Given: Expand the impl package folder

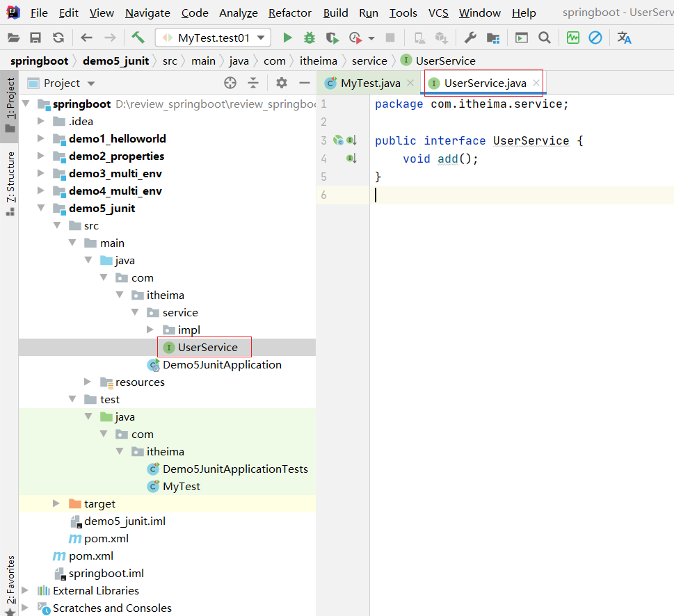Looking at the screenshot, I should pyautogui.click(x=151, y=330).
